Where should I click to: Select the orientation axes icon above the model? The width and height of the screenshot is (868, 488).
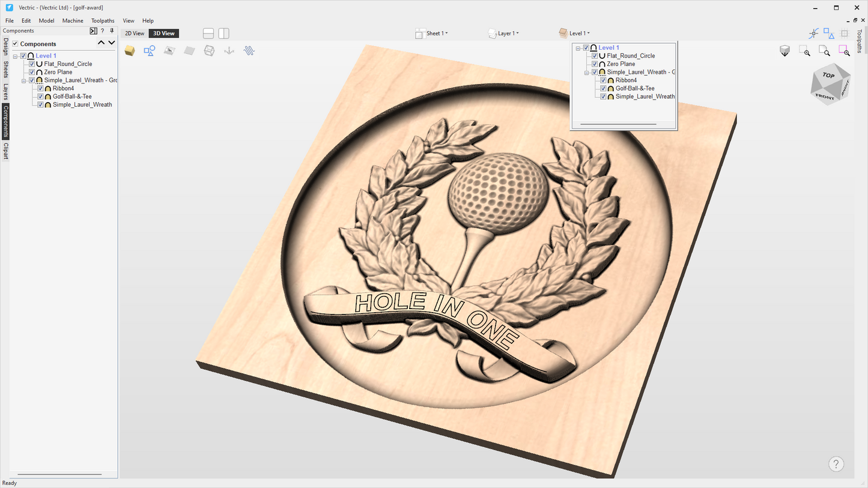point(229,50)
